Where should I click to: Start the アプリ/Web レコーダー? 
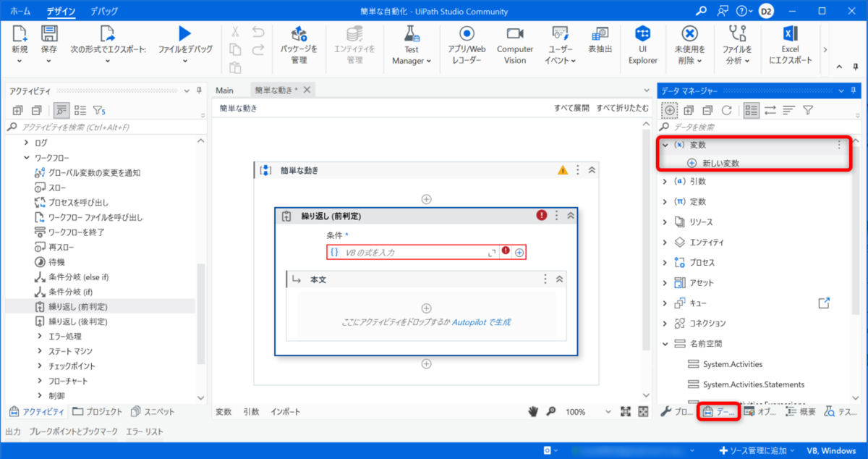467,46
